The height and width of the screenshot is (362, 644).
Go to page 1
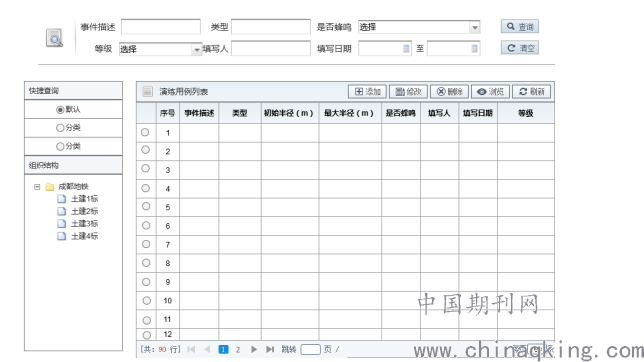tap(223, 350)
